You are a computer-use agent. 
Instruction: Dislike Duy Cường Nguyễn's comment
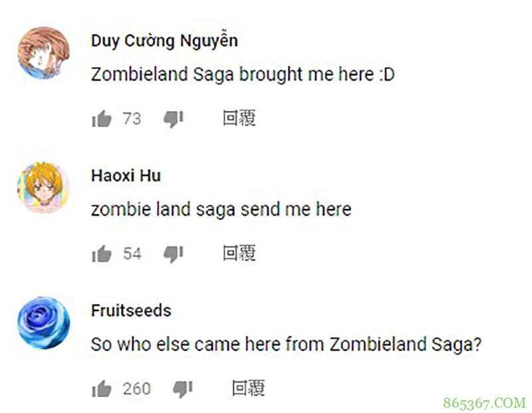click(174, 119)
